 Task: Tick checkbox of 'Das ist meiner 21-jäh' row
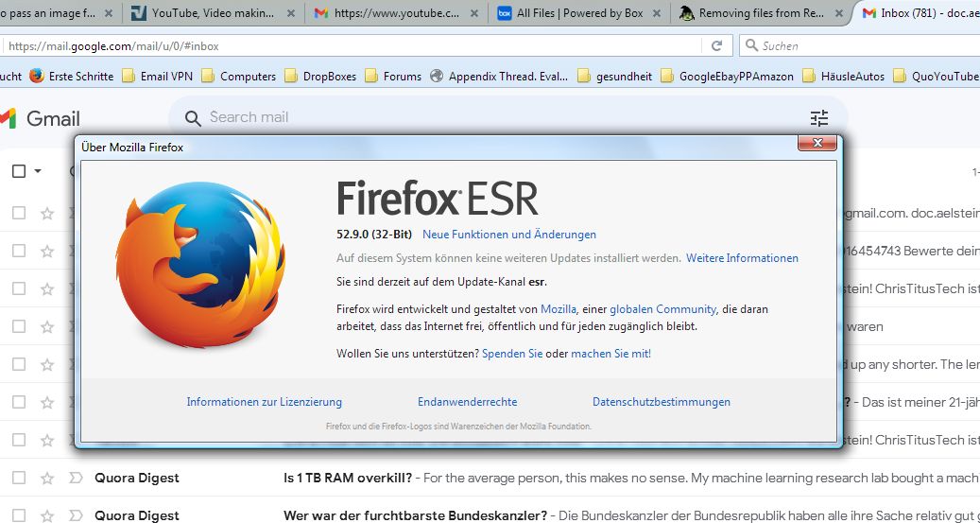click(x=19, y=402)
